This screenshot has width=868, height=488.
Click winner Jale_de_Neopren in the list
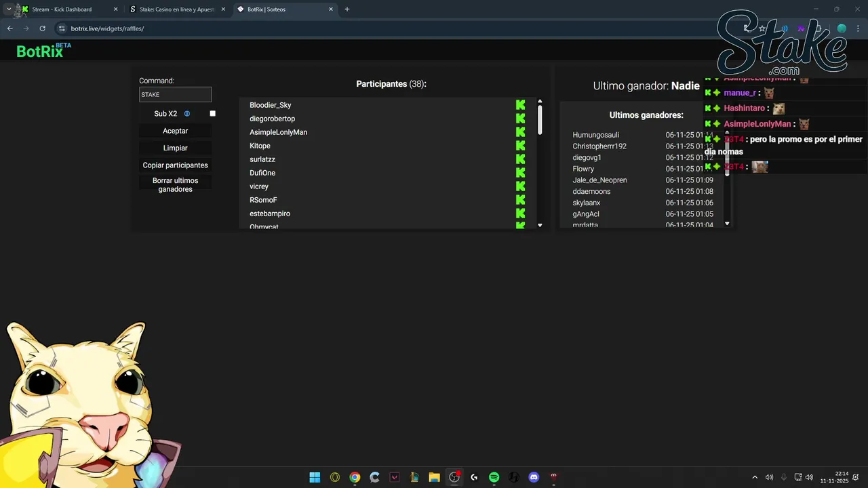pyautogui.click(x=599, y=180)
